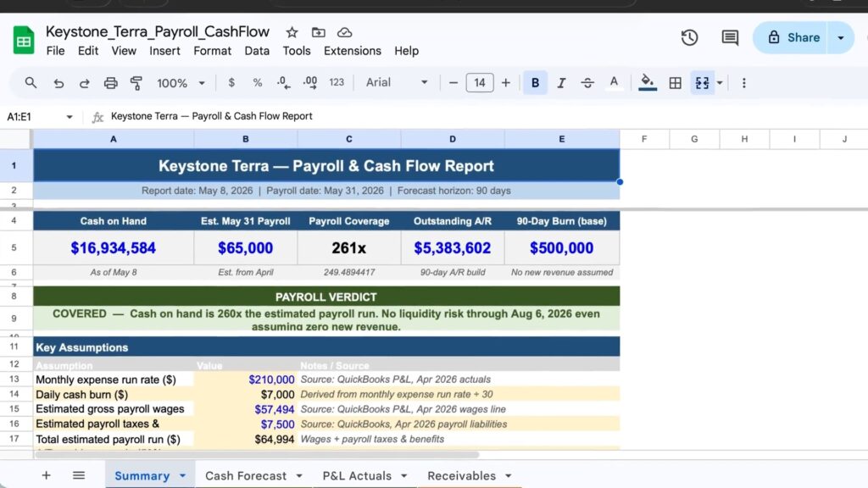Click the add sheet plus button
The height and width of the screenshot is (488, 868).
pos(47,475)
